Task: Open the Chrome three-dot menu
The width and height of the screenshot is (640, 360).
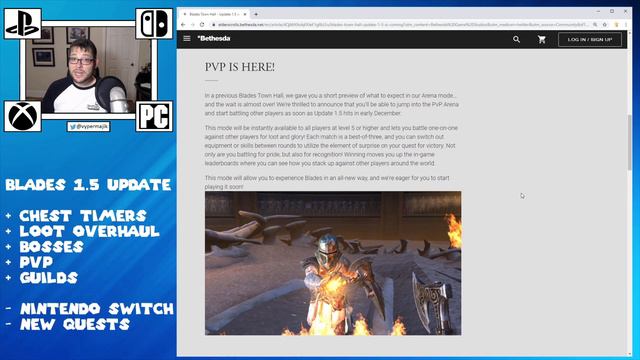Action: pyautogui.click(x=626, y=24)
